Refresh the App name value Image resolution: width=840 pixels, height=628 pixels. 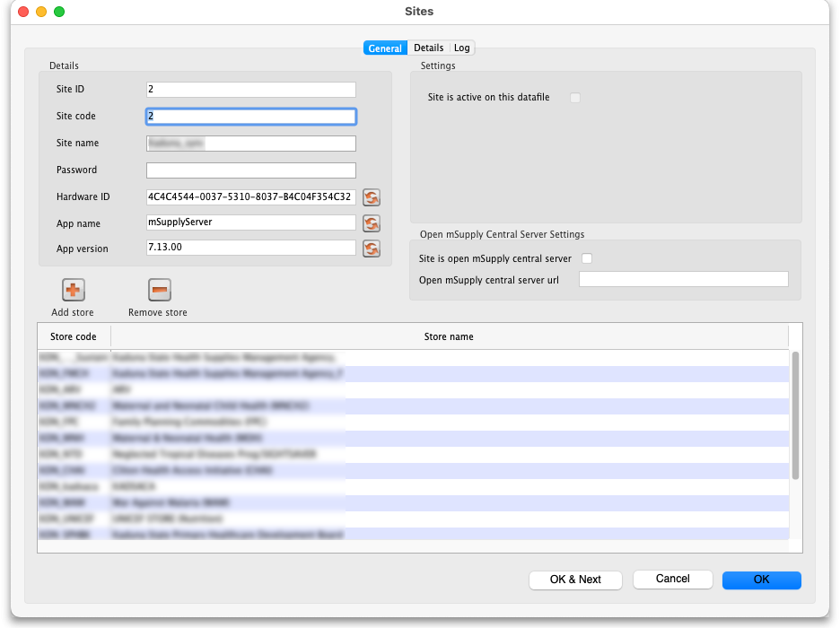coord(371,223)
